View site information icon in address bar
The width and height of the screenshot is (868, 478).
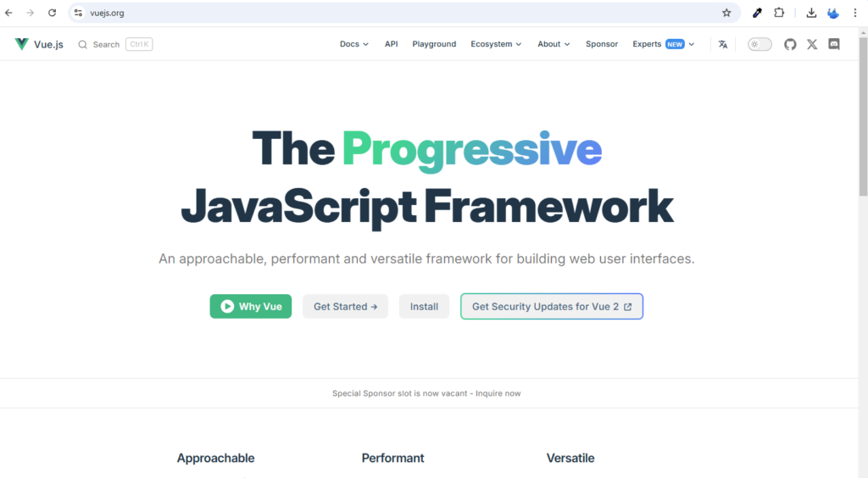coord(79,13)
